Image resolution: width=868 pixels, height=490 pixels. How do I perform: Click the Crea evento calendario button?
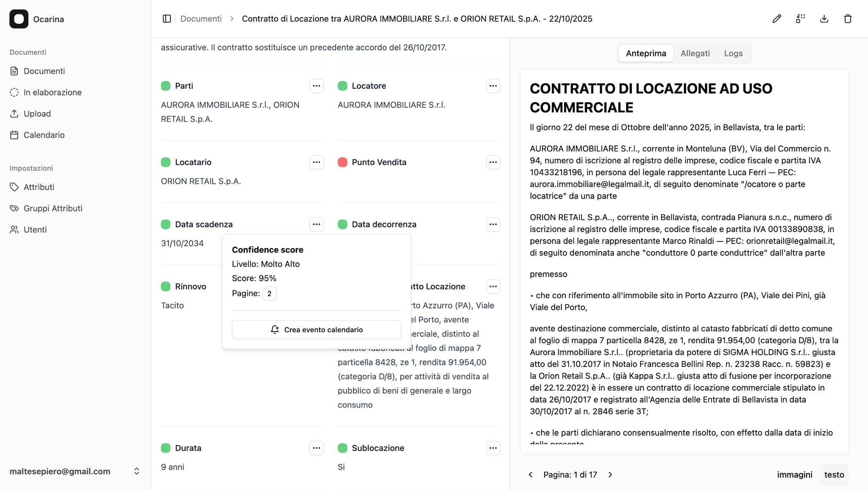(x=316, y=329)
